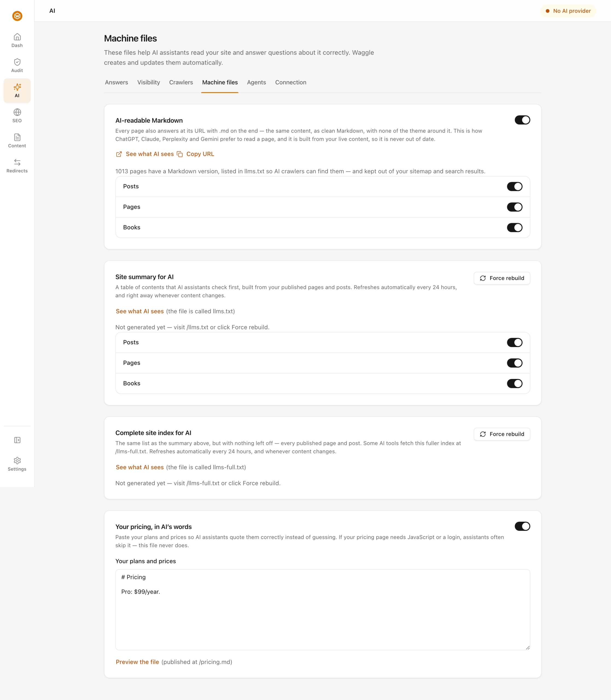Click the AI page title in header
The height and width of the screenshot is (700, 611).
(x=52, y=11)
